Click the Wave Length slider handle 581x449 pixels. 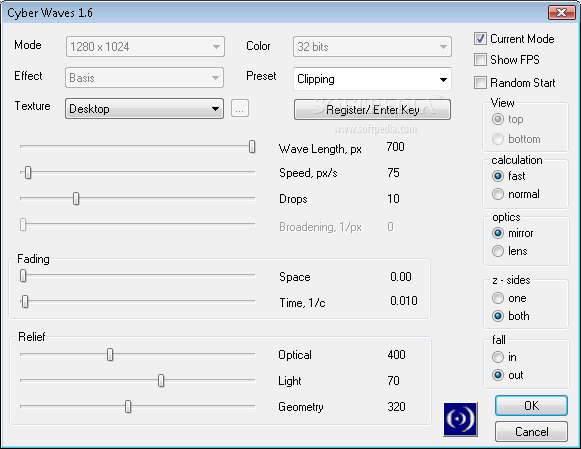click(252, 147)
